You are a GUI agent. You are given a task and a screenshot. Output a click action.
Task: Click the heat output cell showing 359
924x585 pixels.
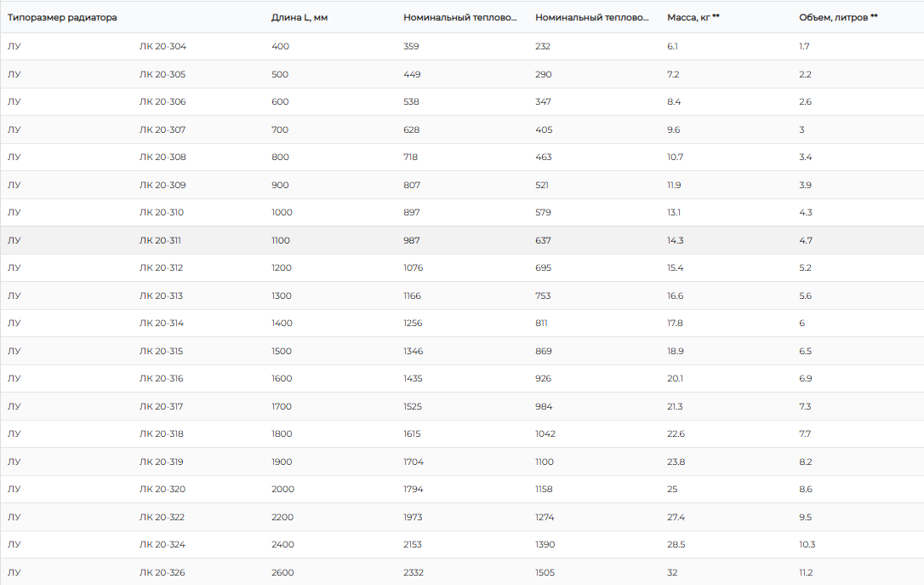point(411,47)
